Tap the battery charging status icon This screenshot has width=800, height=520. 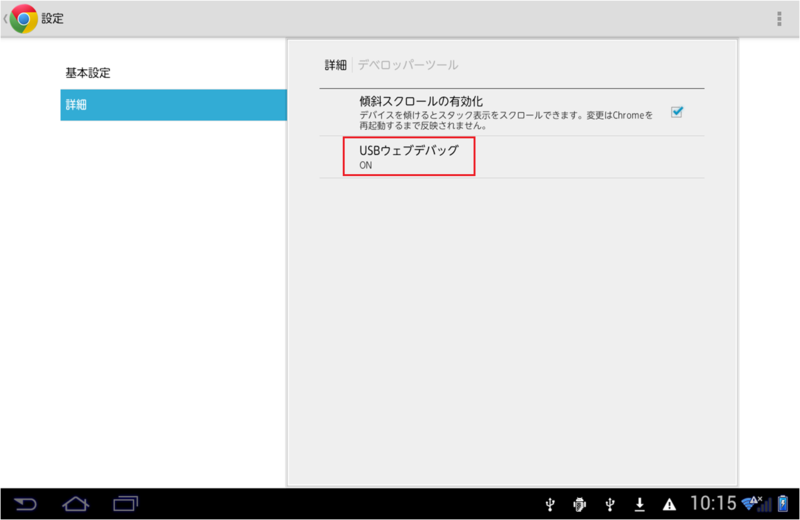pos(783,504)
